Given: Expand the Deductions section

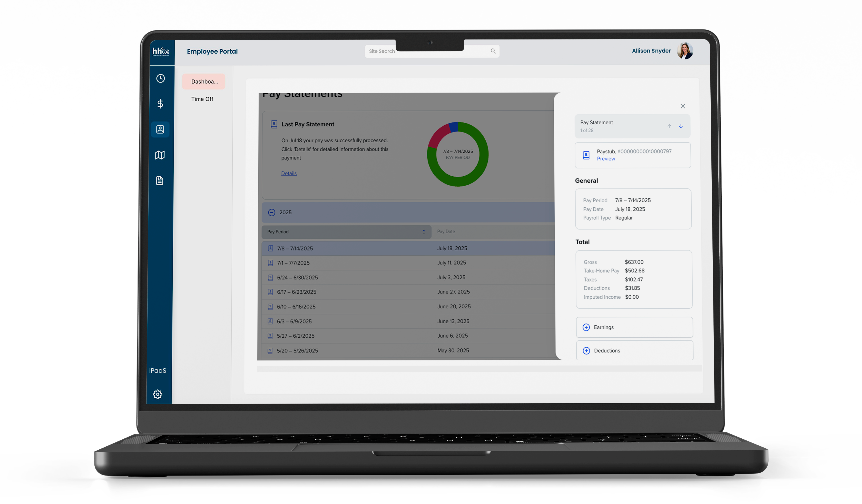Looking at the screenshot, I should [586, 350].
